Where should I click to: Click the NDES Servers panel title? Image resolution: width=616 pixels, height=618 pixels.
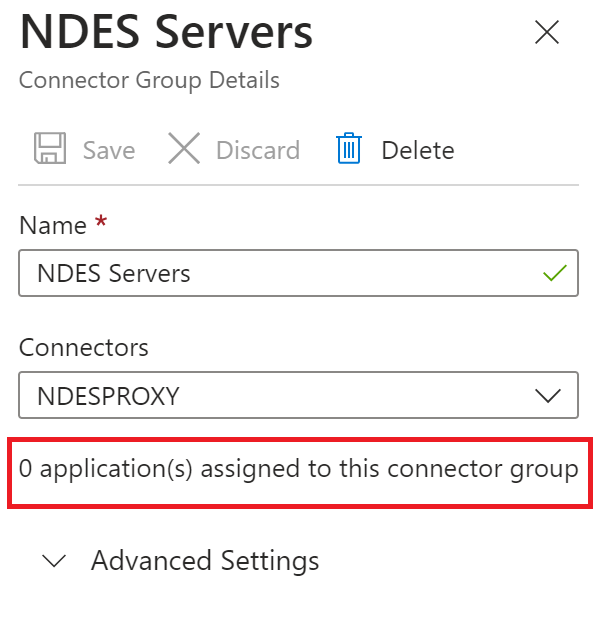point(166,32)
